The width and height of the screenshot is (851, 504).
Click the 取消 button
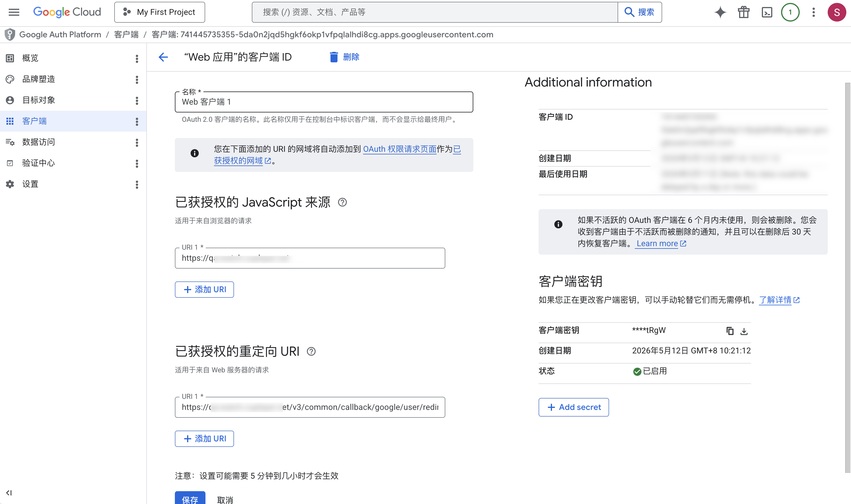225,500
